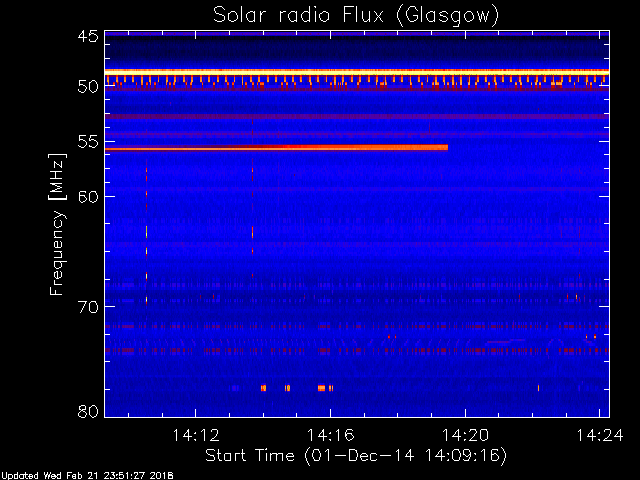
Task: Click the 70 frequency tick label
Action: point(88,307)
